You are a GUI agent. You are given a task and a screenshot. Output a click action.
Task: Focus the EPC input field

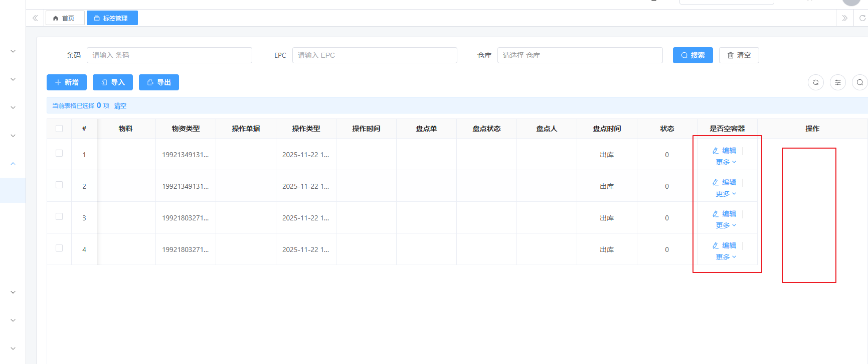[374, 55]
